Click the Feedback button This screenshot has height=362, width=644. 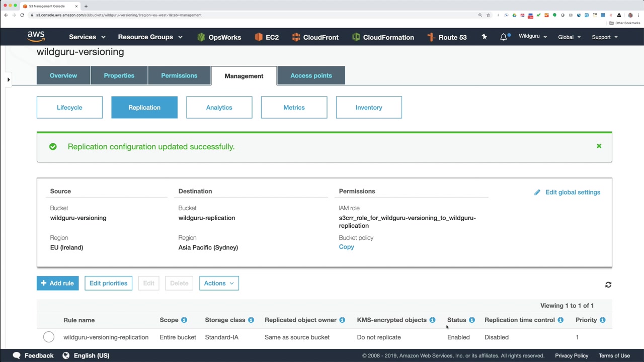(x=33, y=355)
